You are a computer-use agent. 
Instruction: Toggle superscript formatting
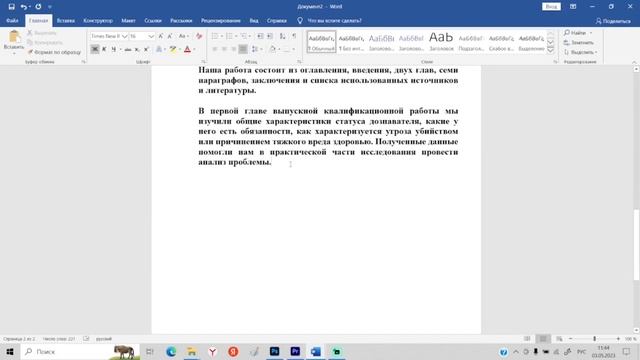coord(146,49)
